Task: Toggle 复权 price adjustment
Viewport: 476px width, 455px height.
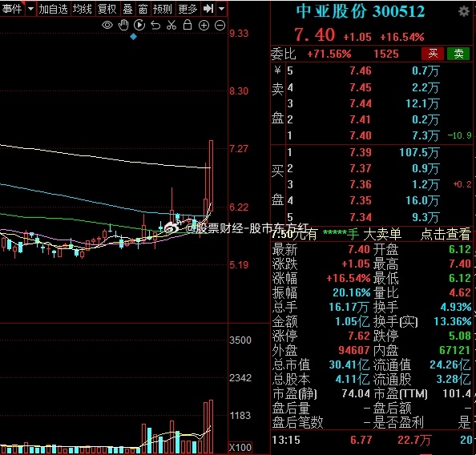Action: point(107,9)
